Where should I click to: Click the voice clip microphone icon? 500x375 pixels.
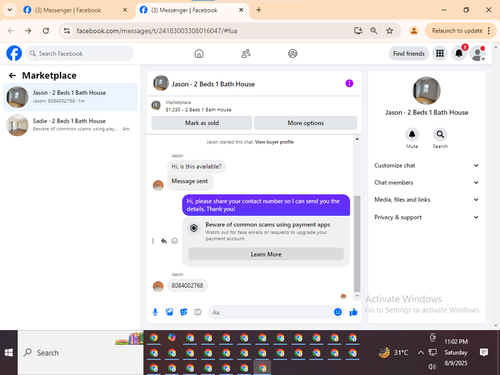155,312
